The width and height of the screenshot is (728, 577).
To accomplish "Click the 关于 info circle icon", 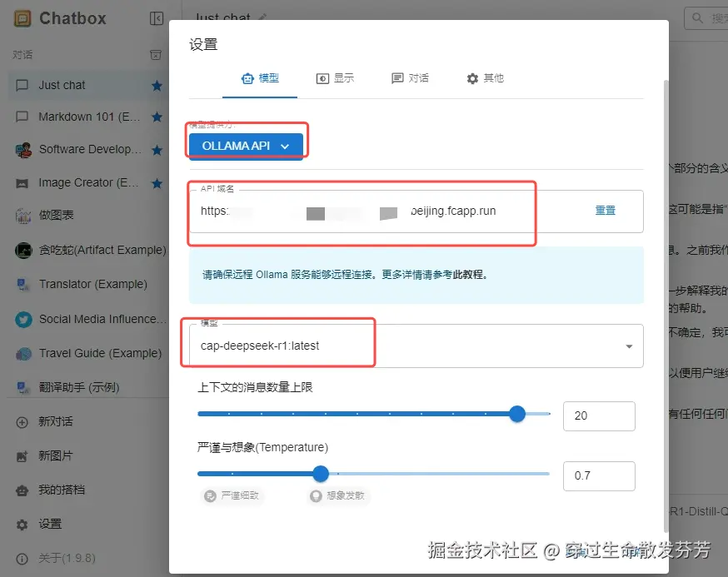I will (x=22, y=559).
